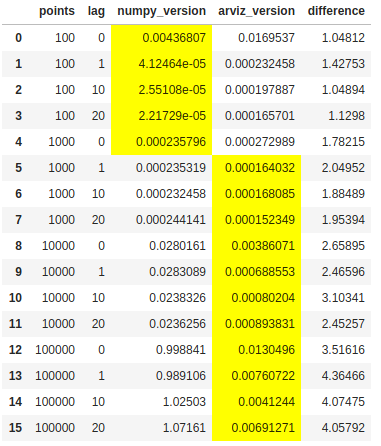The width and height of the screenshot is (381, 446).
Task: Click row index 0
Action: click(18, 38)
